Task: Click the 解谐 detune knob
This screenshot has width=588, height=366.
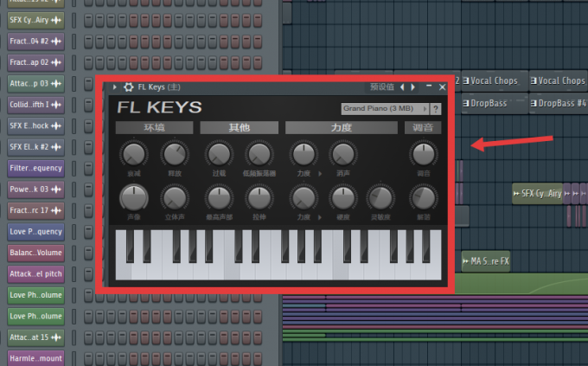Action: 424,198
